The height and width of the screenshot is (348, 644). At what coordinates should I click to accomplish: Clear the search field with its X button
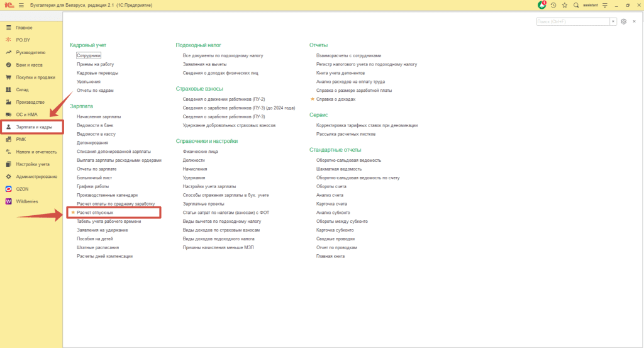pos(613,21)
